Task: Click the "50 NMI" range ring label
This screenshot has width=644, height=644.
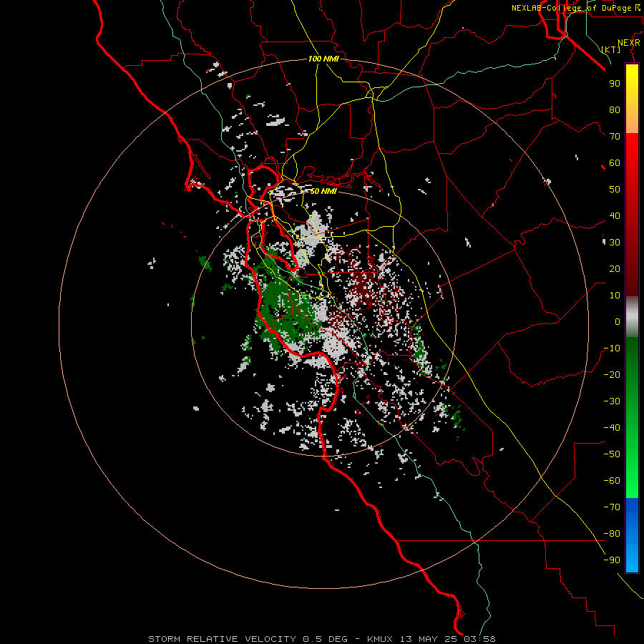Action: tap(323, 191)
